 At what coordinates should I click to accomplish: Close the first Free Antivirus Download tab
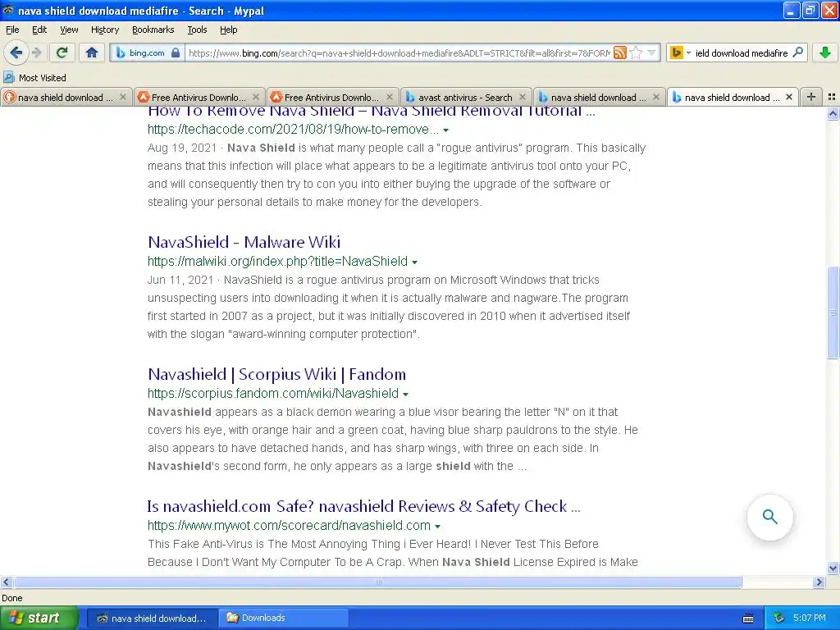pos(256,97)
